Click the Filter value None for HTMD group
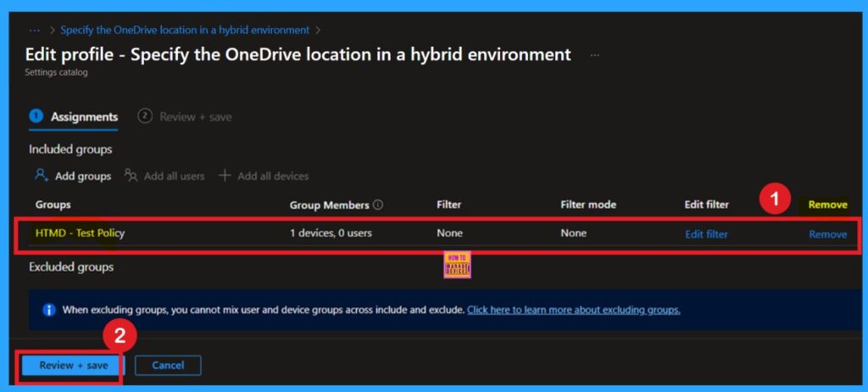This screenshot has height=392, width=868. coord(449,232)
